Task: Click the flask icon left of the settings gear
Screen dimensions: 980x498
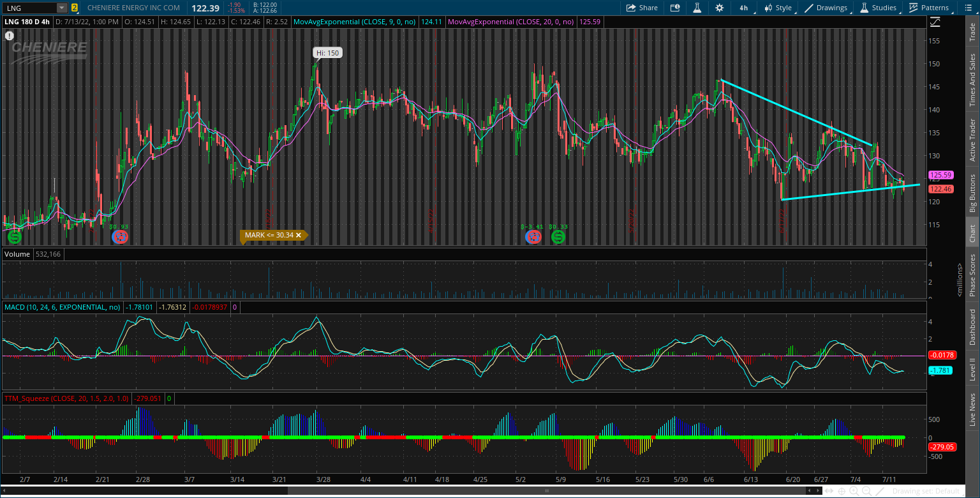Action: tap(697, 8)
